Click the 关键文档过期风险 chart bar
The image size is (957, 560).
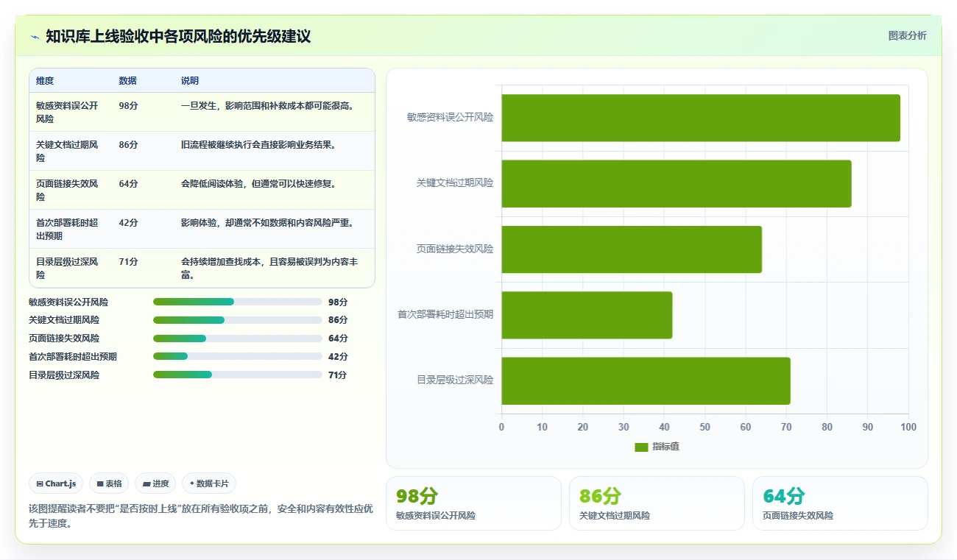click(677, 183)
